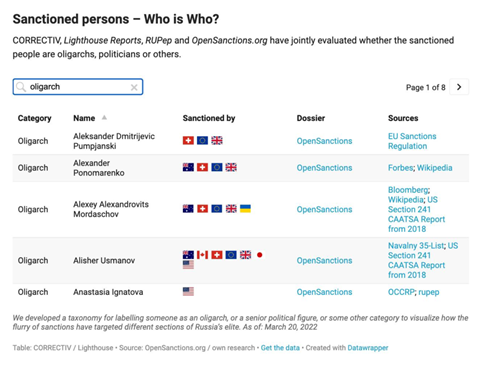Click Swiss flag in Pumpjanski row
Image resolution: width=494 pixels, height=368 pixels.
(x=188, y=141)
